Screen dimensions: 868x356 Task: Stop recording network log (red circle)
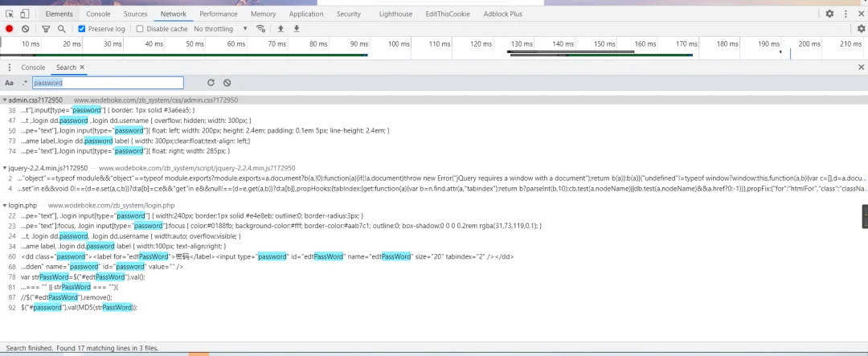pos(10,29)
